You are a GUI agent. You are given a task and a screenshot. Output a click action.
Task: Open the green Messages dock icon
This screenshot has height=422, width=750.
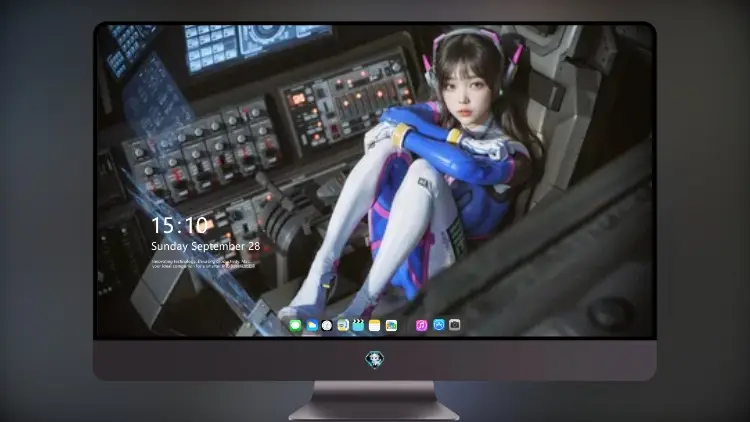[296, 326]
